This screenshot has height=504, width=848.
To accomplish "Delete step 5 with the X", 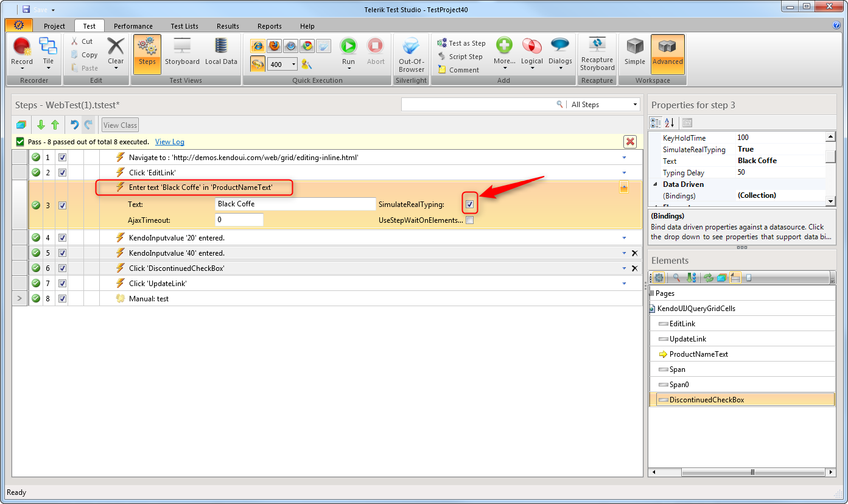I will pyautogui.click(x=634, y=253).
